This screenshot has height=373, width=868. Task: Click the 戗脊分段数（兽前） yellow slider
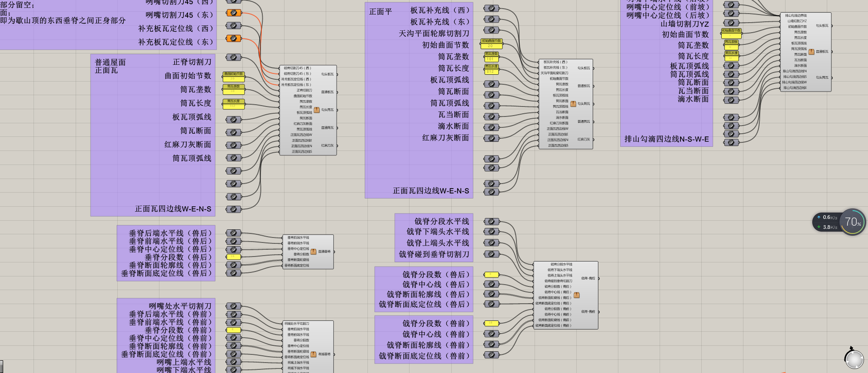[x=492, y=323]
